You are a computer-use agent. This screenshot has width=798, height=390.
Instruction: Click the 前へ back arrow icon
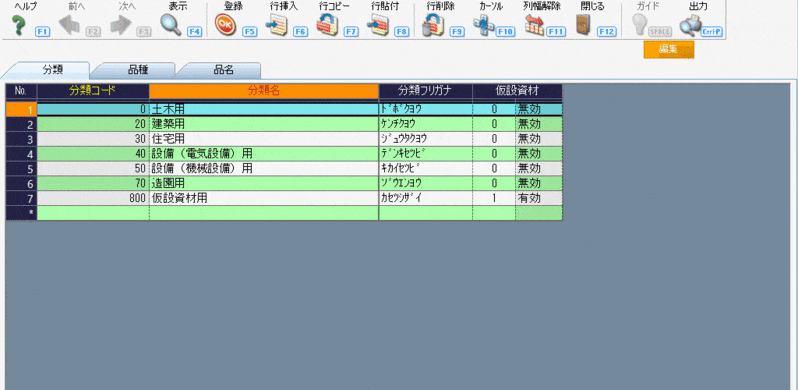click(69, 25)
